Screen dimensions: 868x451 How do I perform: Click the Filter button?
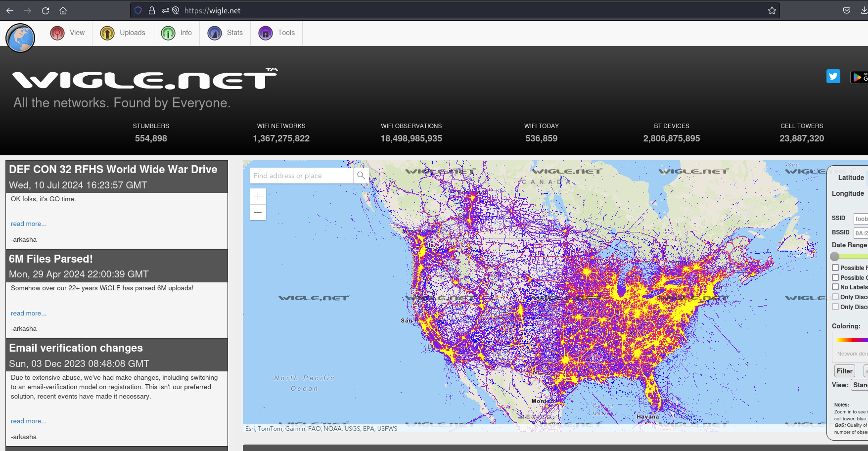[x=845, y=371]
